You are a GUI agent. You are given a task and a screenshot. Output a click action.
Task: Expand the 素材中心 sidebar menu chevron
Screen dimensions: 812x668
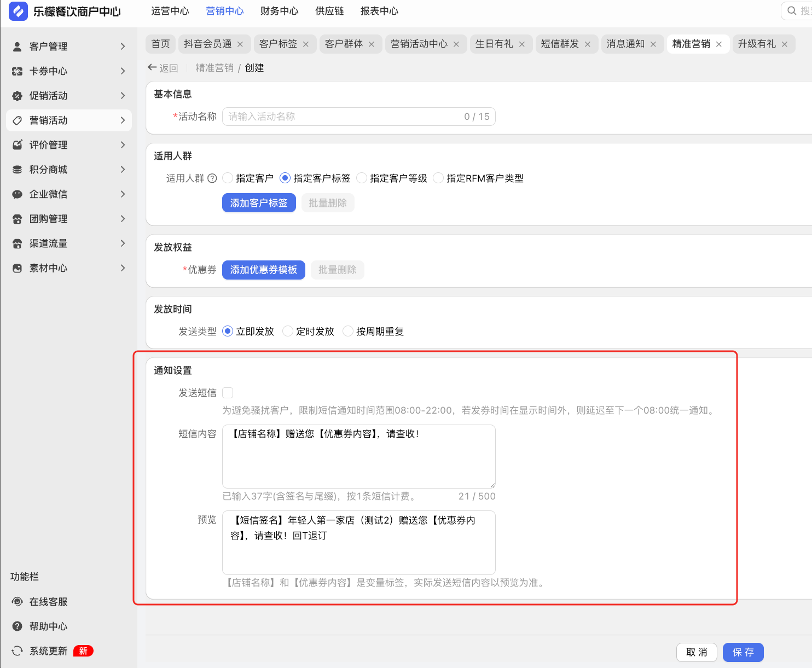123,268
